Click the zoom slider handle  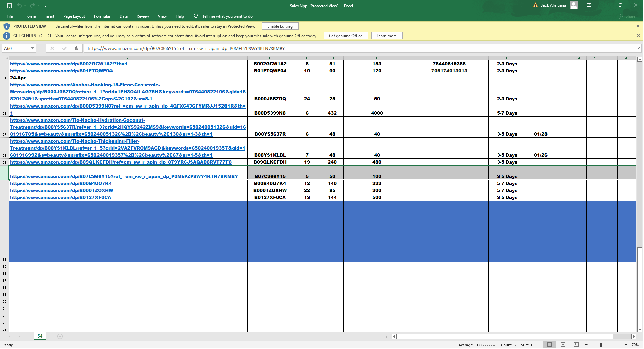tap(601, 345)
